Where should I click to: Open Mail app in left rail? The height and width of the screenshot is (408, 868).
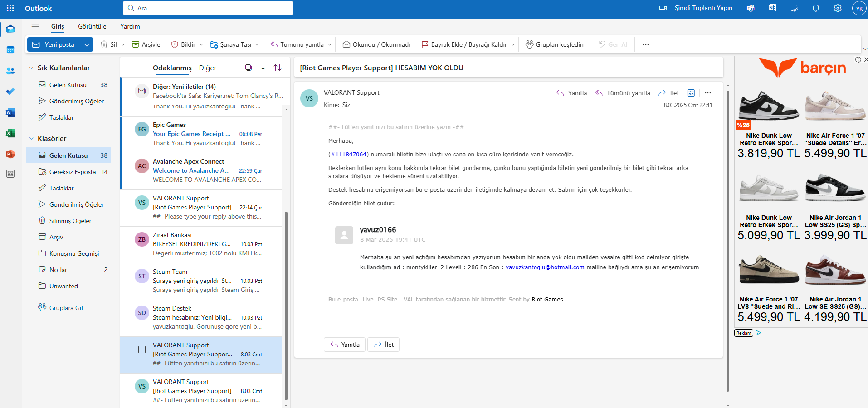coord(10,29)
